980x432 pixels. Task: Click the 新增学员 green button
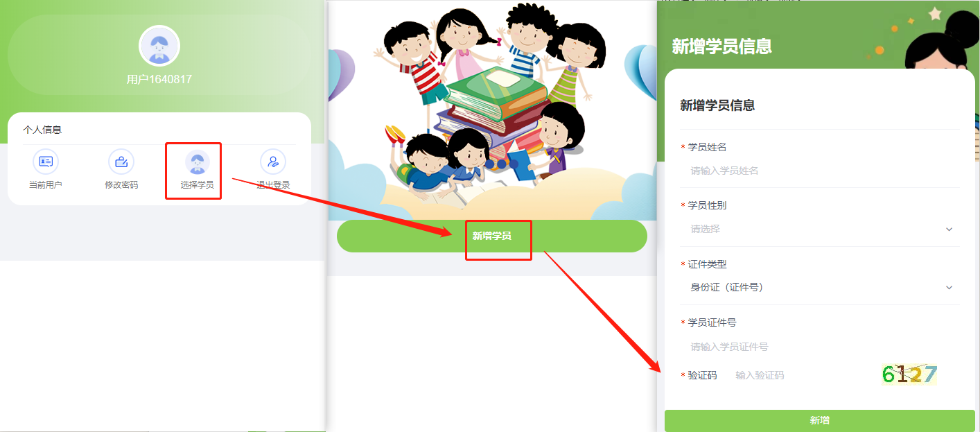tap(492, 236)
